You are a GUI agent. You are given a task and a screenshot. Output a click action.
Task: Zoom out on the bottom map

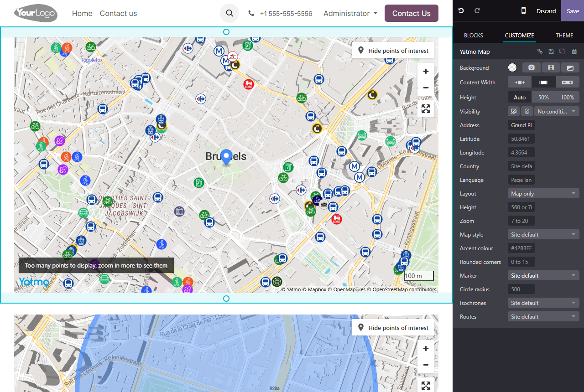426,365
